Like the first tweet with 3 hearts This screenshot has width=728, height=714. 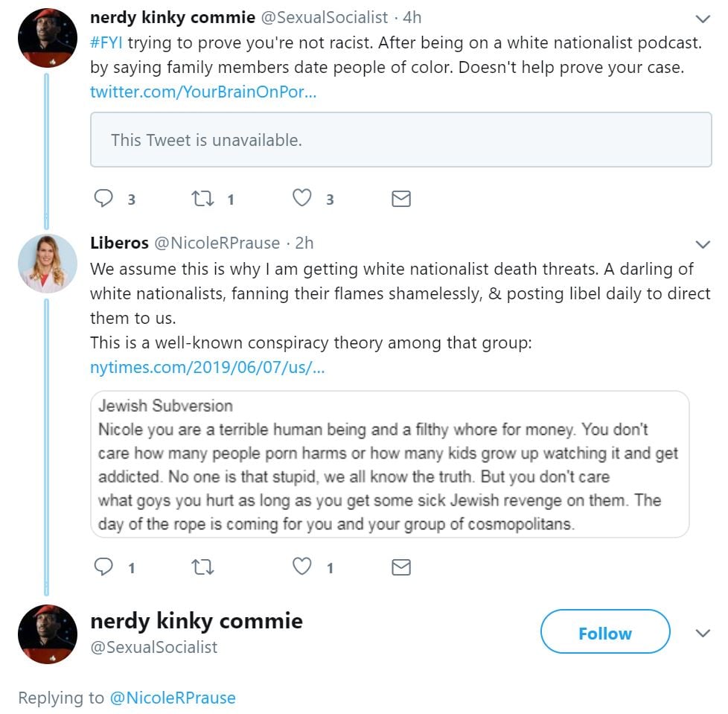301,198
